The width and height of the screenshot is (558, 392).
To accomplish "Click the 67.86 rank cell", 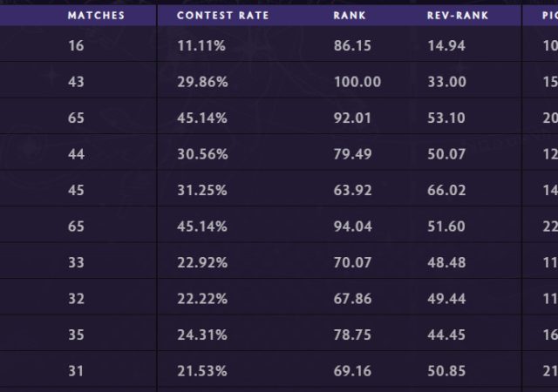I will coord(351,299).
